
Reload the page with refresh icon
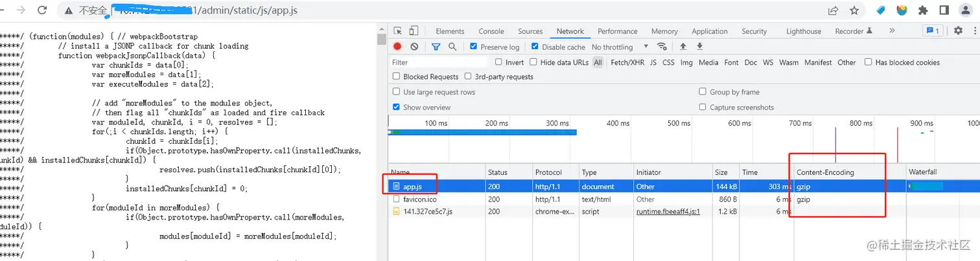coord(42,10)
